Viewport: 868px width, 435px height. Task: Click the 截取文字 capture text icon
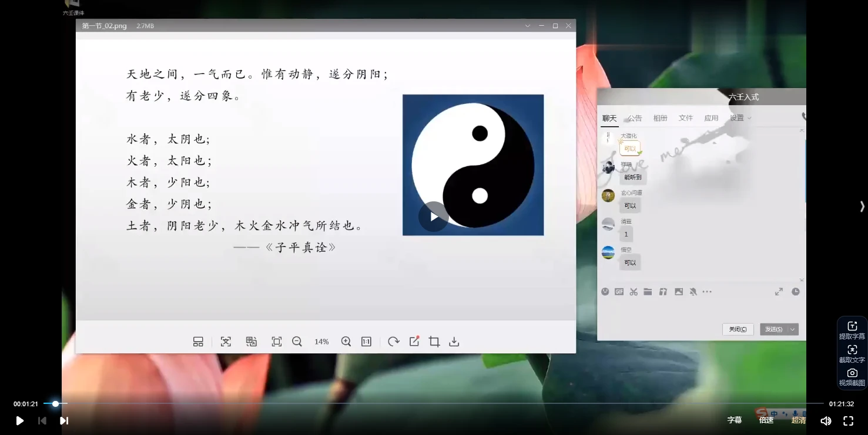(x=852, y=353)
